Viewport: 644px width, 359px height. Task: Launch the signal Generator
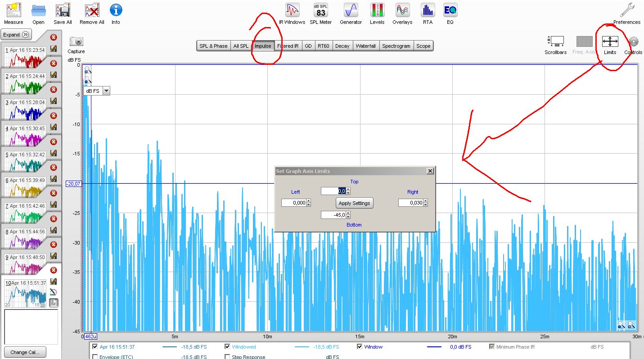pos(351,14)
